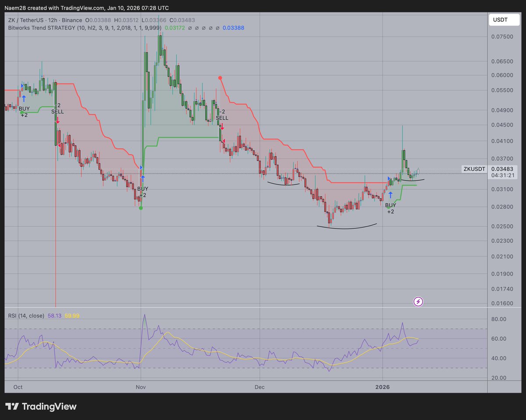Click the 0.05500 price axis label

tap(503, 90)
